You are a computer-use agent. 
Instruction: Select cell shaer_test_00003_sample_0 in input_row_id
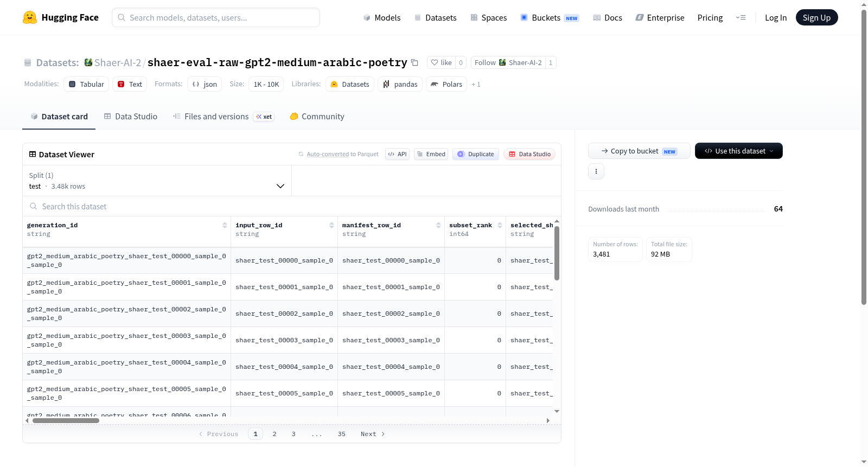284,340
